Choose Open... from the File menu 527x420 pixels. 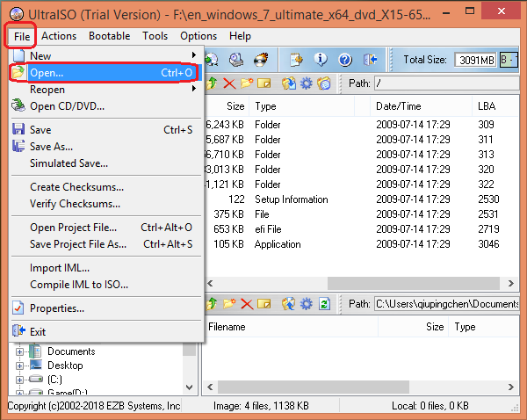pyautogui.click(x=106, y=73)
